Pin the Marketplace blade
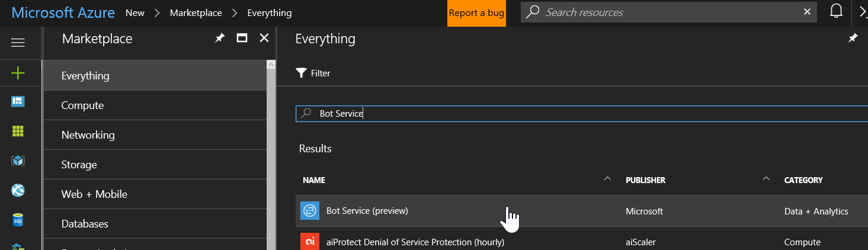Screen dimensions: 868x250 220,39
